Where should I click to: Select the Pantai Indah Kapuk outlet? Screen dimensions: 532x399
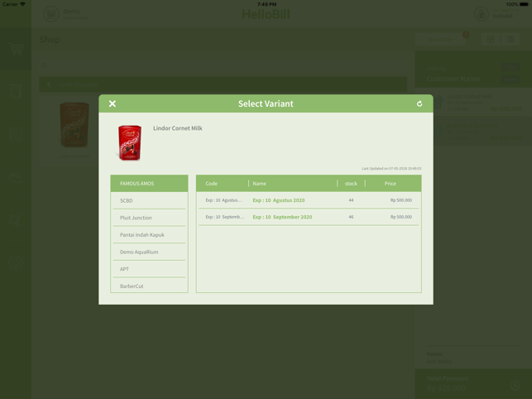click(149, 234)
